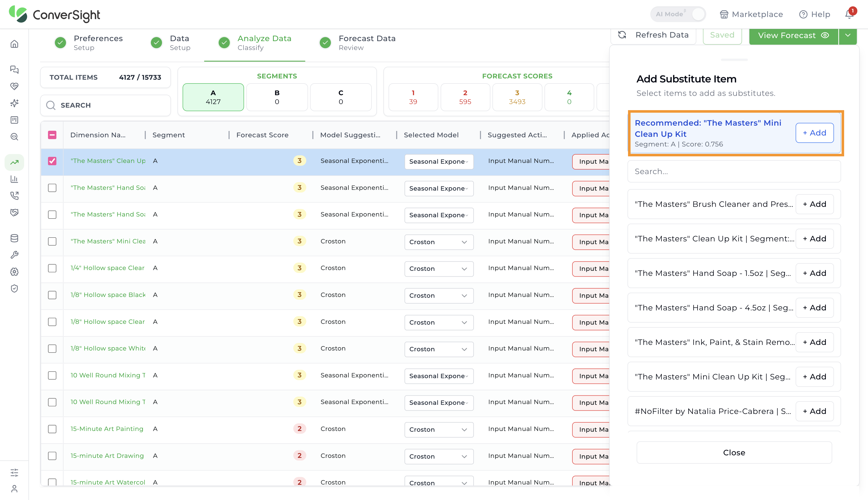Check the 15-minute Art Drawing row checkbox
Image resolution: width=868 pixels, height=500 pixels.
point(52,456)
